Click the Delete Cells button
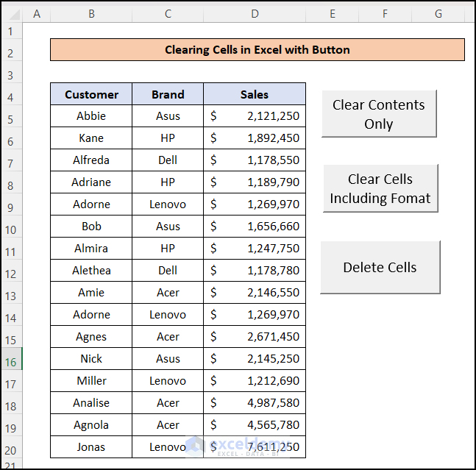 coord(380,268)
